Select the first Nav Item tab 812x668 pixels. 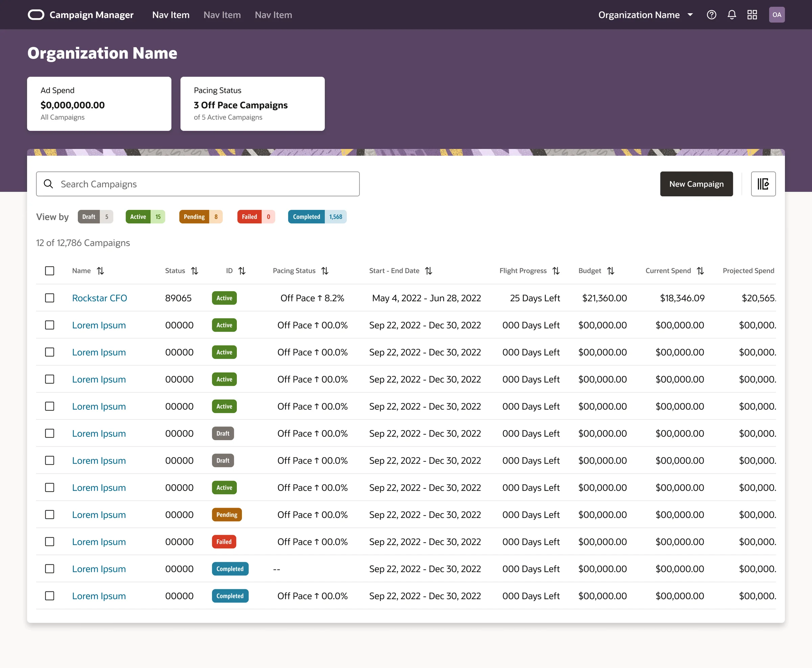171,15
